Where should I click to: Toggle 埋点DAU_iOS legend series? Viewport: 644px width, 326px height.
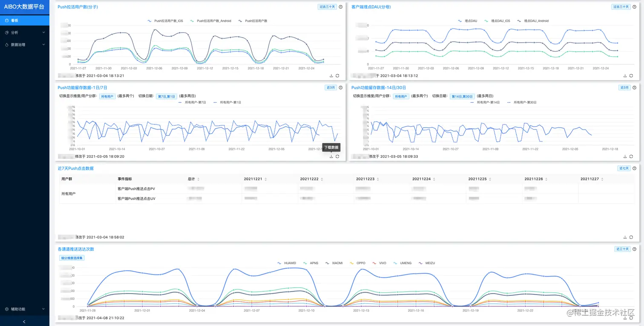(x=497, y=20)
